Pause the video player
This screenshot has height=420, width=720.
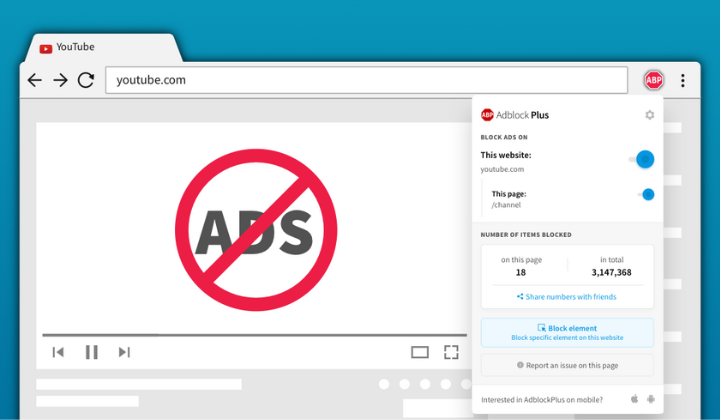91,352
